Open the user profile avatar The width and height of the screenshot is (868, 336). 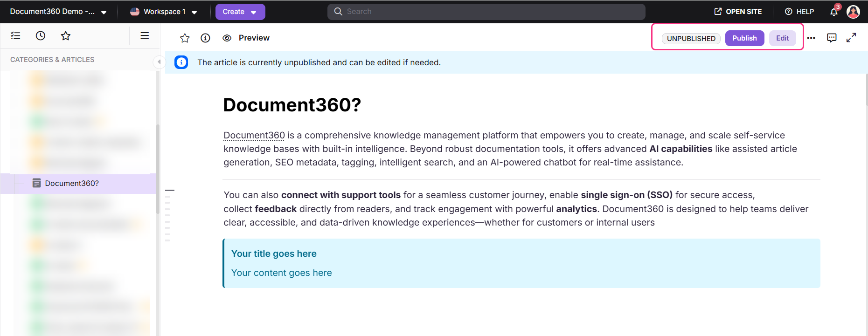click(853, 12)
